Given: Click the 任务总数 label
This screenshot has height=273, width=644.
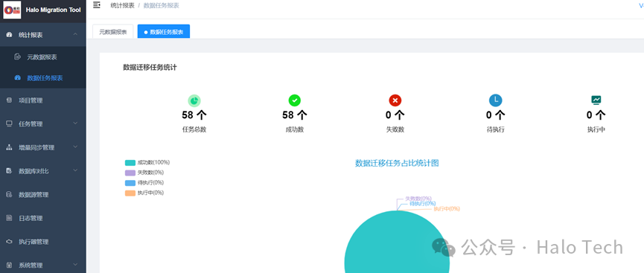Looking at the screenshot, I should [x=194, y=129].
